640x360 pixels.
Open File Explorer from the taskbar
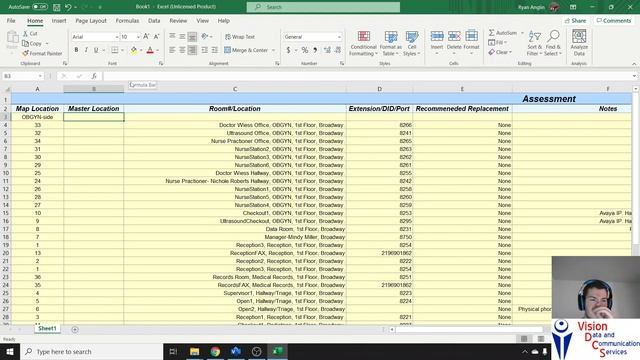click(194, 351)
